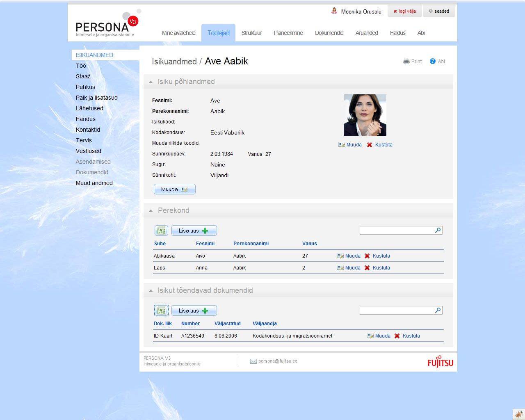This screenshot has width=525, height=420.
Task: Click the Print icon
Action: [406, 62]
